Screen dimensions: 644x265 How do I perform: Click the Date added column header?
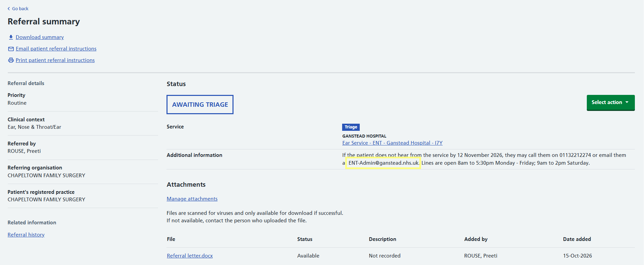(577, 239)
